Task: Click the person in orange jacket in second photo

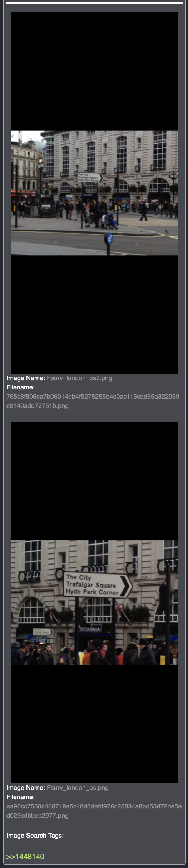Action: (x=86, y=656)
